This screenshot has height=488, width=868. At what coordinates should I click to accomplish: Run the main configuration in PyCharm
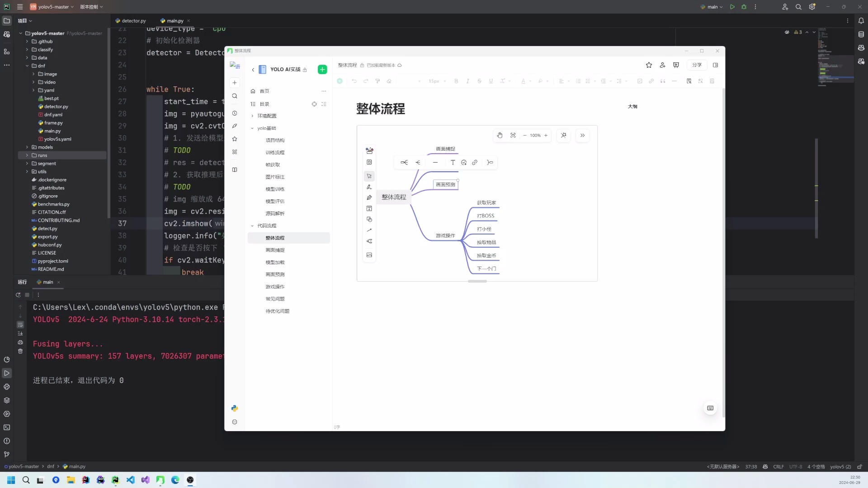(732, 7)
